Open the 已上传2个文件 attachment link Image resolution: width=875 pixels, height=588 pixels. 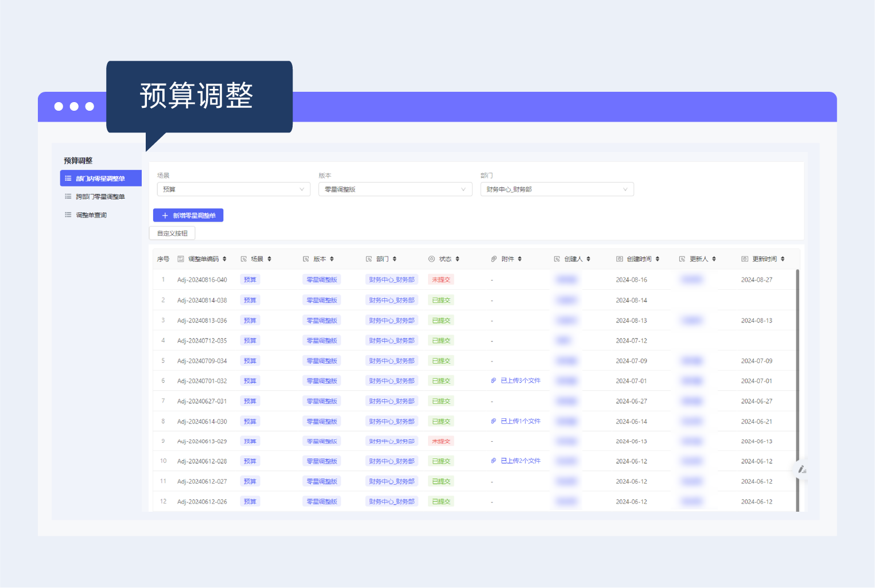tap(520, 461)
